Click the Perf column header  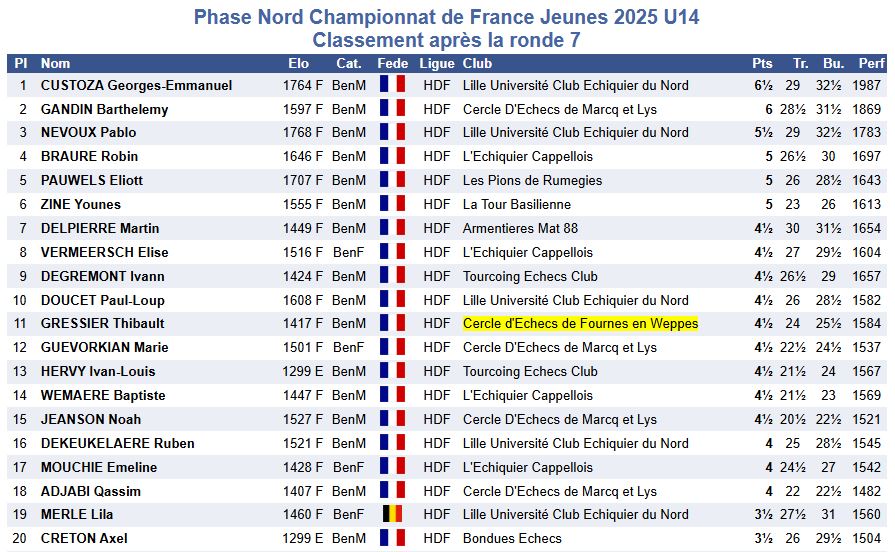[870, 63]
